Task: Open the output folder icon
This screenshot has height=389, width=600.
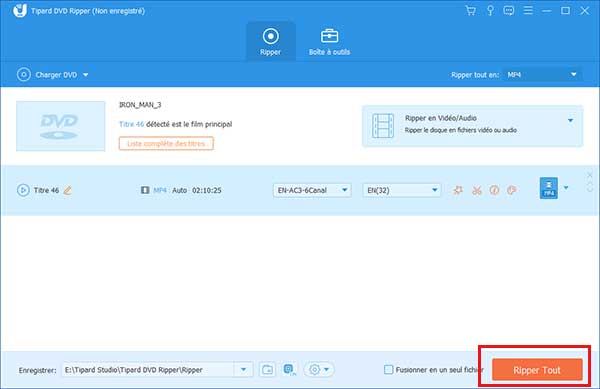Action: 267,370
